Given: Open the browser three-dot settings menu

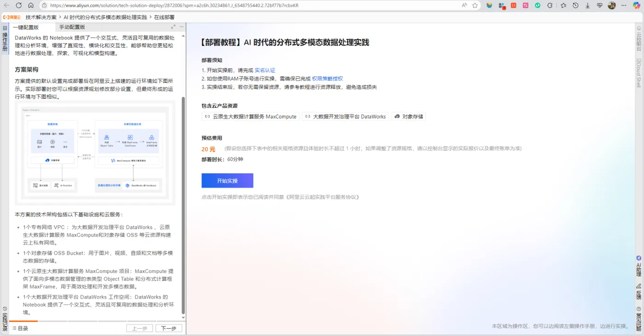Looking at the screenshot, I should point(624,6).
